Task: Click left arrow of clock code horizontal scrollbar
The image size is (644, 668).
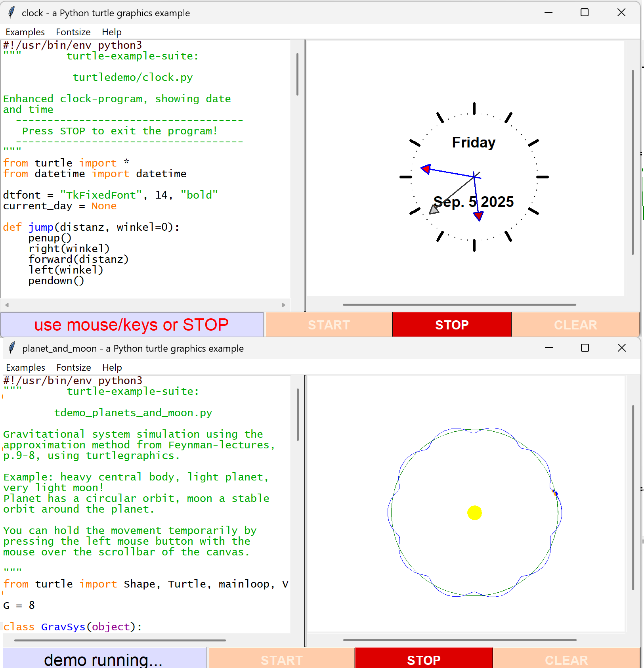Action: click(7, 305)
